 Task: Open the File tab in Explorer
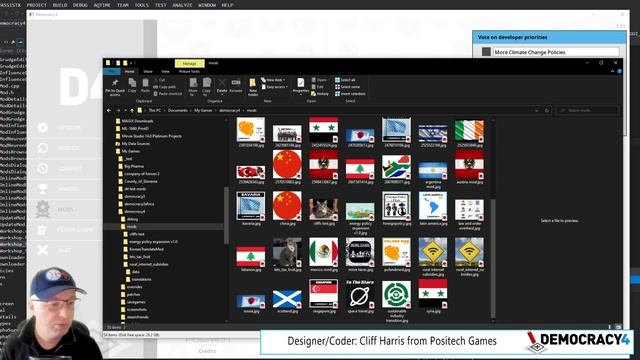click(x=111, y=71)
